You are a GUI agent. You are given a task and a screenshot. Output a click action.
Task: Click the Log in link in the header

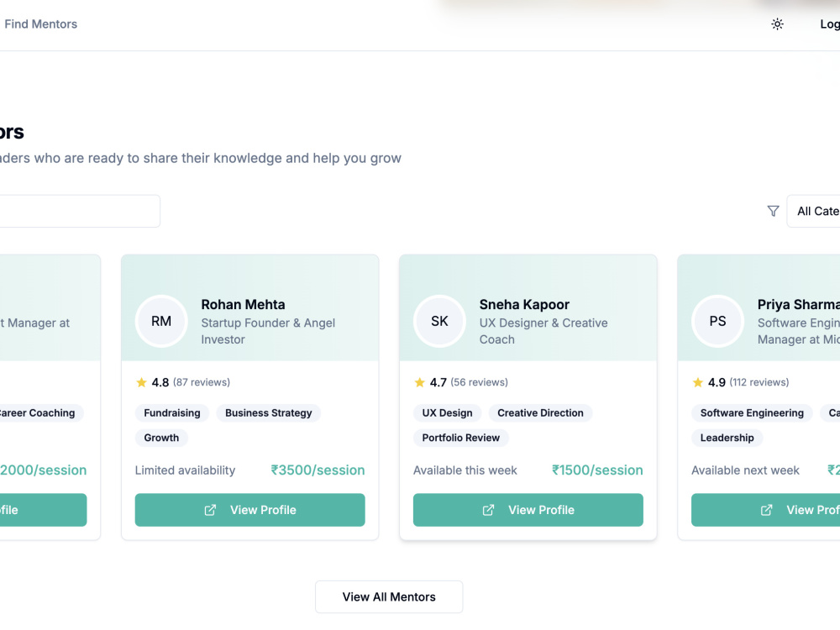click(x=830, y=24)
